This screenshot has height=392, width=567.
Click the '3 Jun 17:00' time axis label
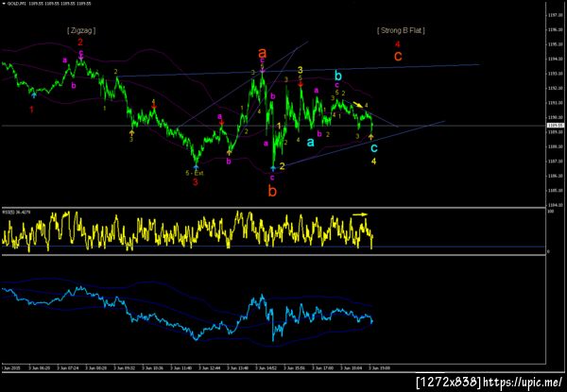click(322, 368)
